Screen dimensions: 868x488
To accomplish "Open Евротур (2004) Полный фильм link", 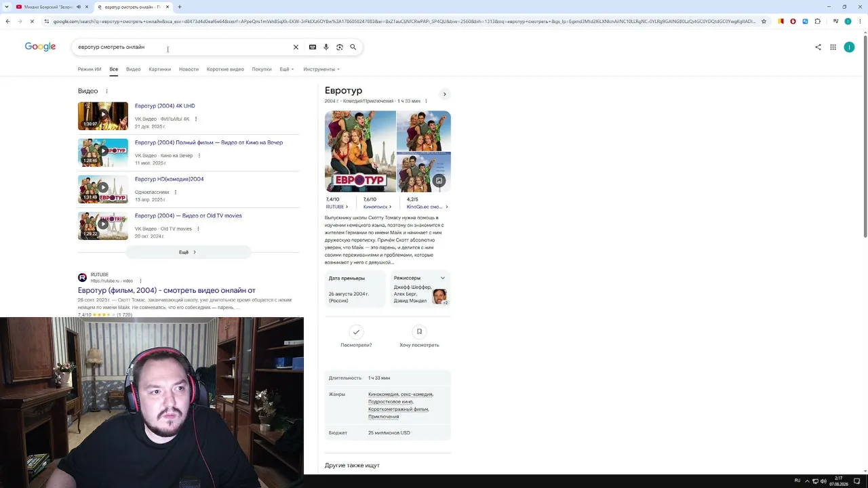I will tap(209, 142).
